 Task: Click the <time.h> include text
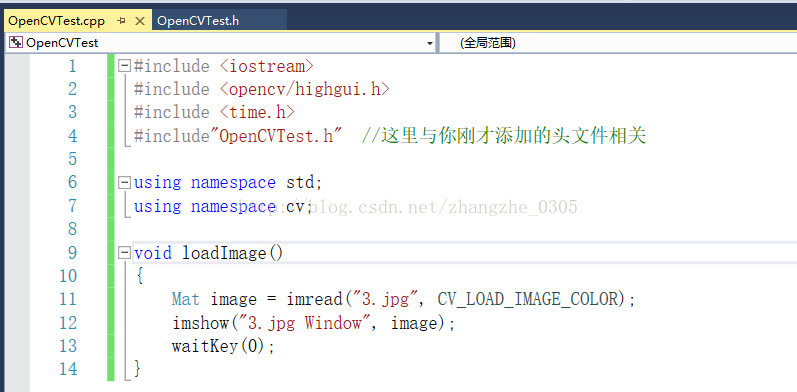coord(257,112)
